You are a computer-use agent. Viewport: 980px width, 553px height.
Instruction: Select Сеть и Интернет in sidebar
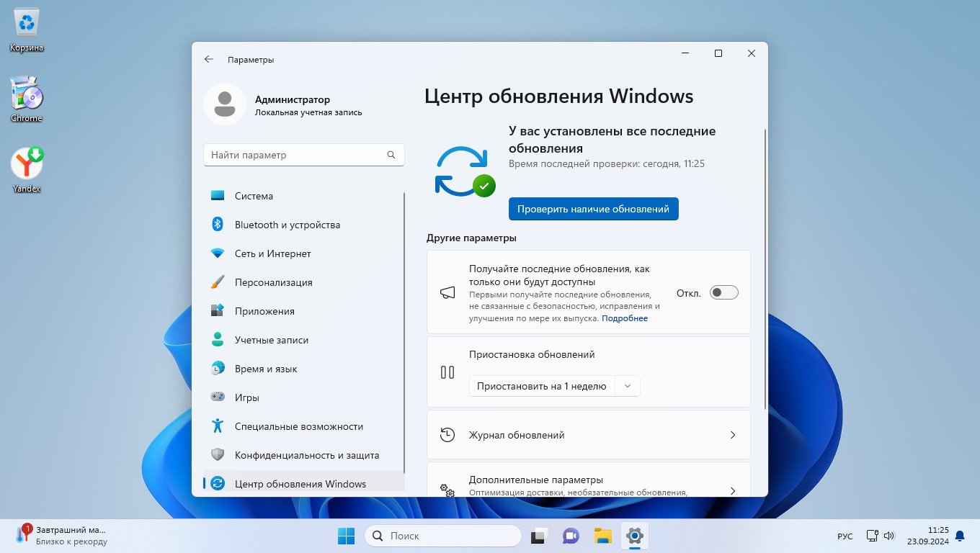[x=272, y=253]
